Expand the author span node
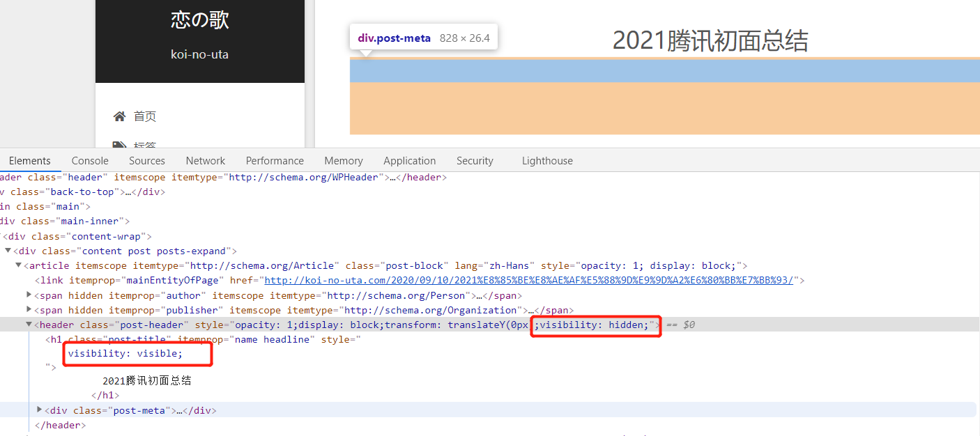The image size is (980, 436). 29,295
